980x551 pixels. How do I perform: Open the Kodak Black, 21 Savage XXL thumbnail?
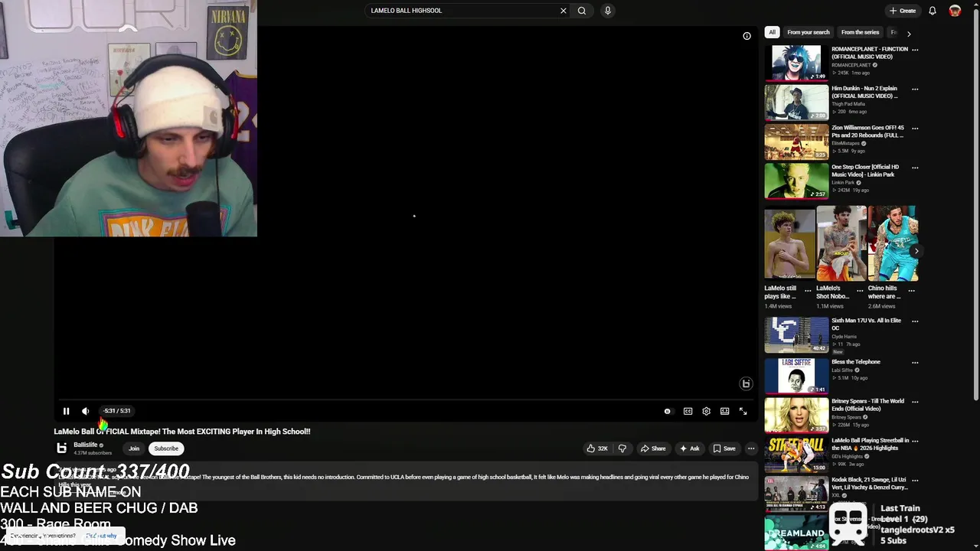796,494
